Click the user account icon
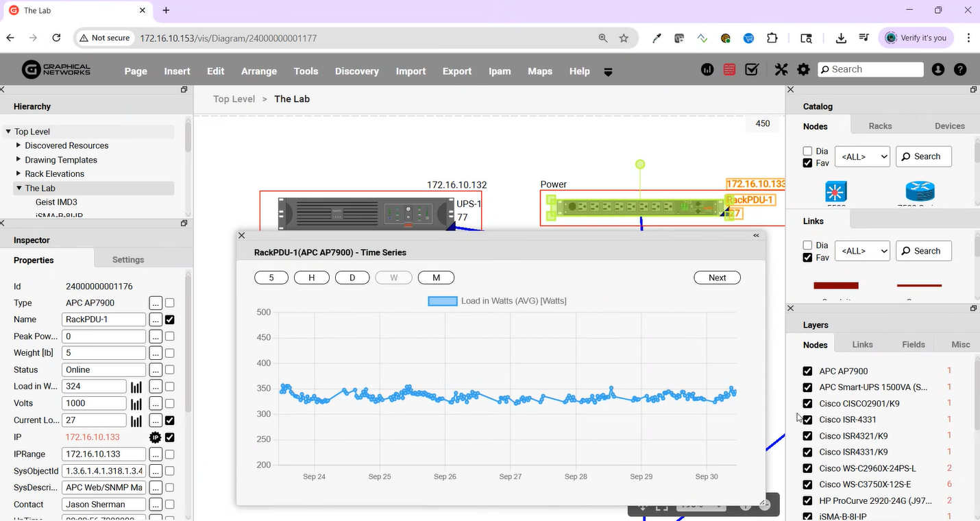Screen dimensions: 980x521 [x=938, y=70]
